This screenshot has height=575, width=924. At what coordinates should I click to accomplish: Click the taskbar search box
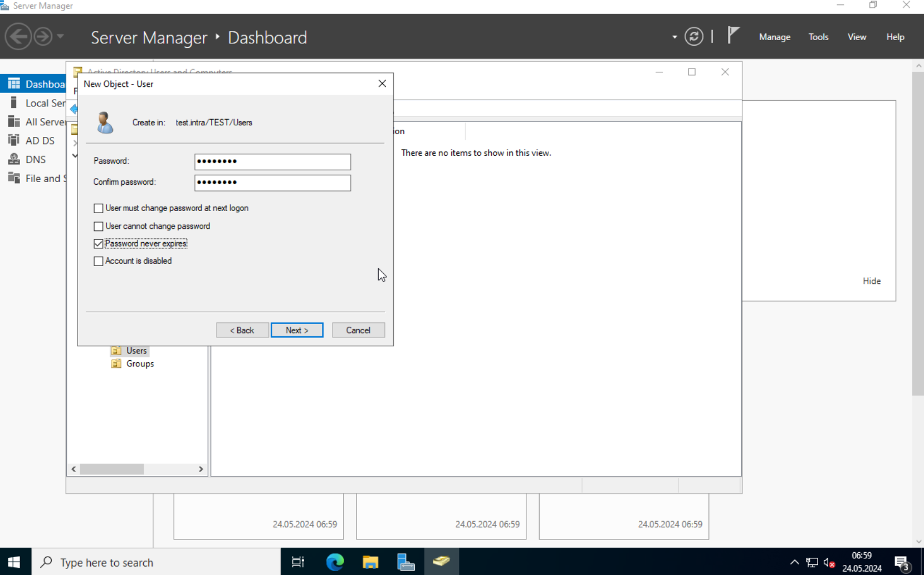[157, 562]
